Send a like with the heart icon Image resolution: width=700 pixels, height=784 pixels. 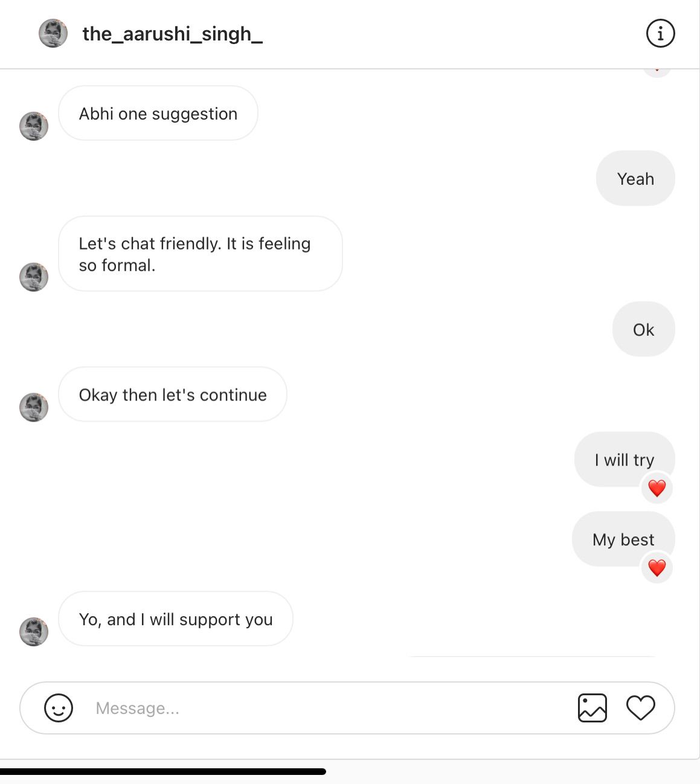[641, 708]
